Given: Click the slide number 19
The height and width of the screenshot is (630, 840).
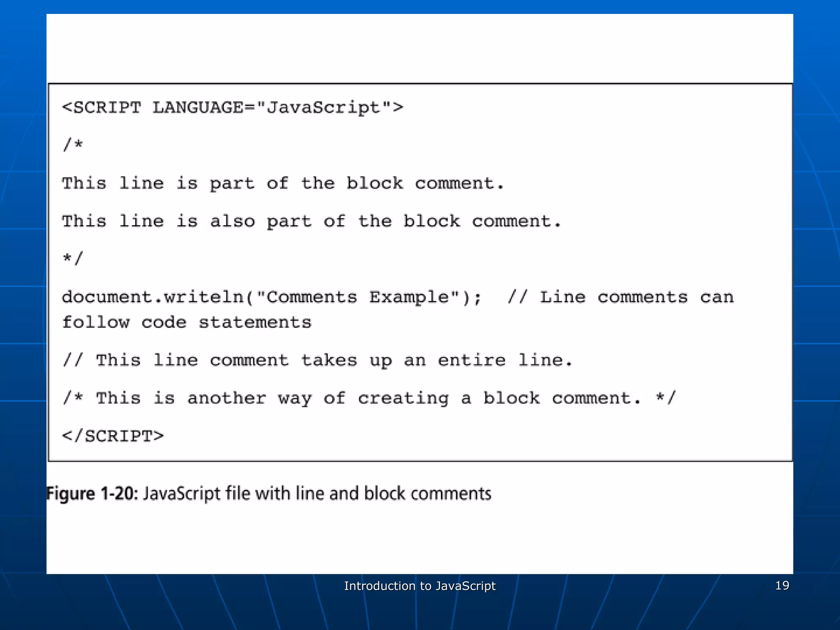Looking at the screenshot, I should click(782, 585).
